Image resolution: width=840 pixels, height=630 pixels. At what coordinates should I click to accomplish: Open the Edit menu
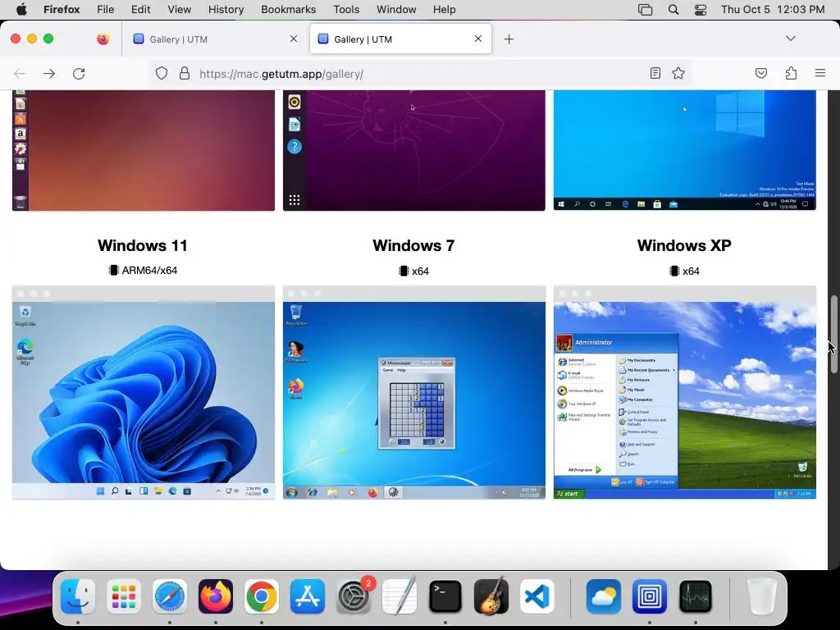pos(140,10)
